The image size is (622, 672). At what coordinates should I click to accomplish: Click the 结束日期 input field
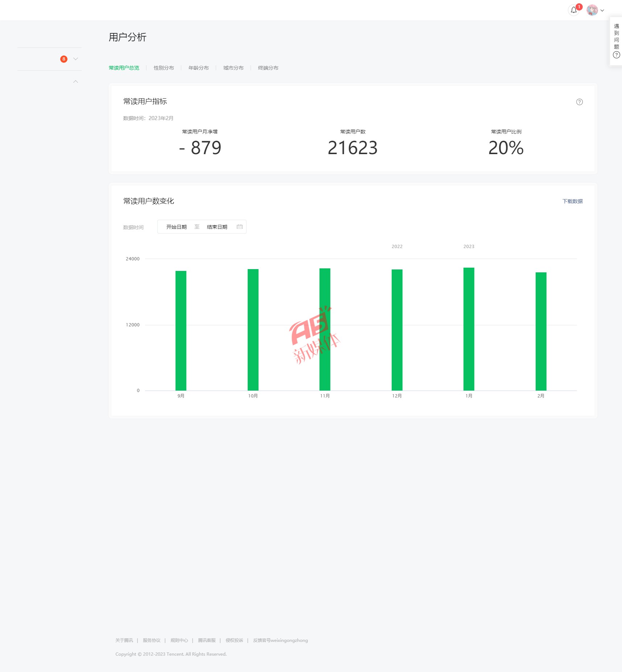click(217, 227)
